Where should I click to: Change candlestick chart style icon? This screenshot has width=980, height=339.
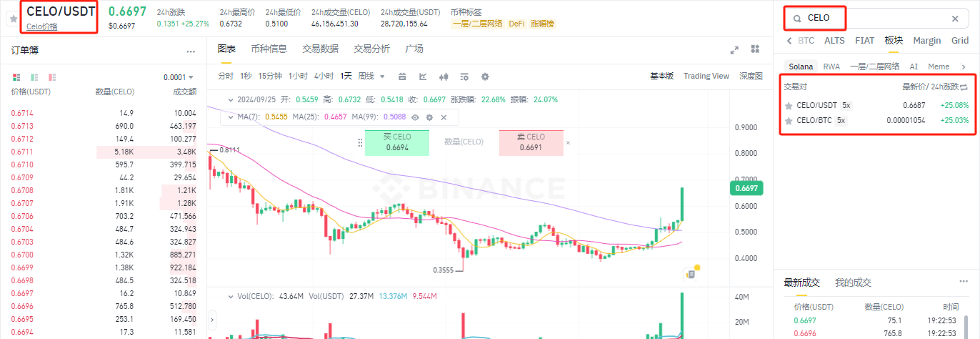pos(444,77)
